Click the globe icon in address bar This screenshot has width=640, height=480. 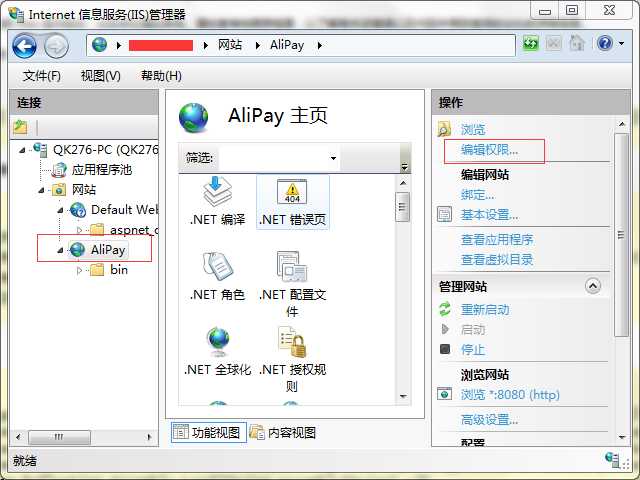[x=99, y=44]
